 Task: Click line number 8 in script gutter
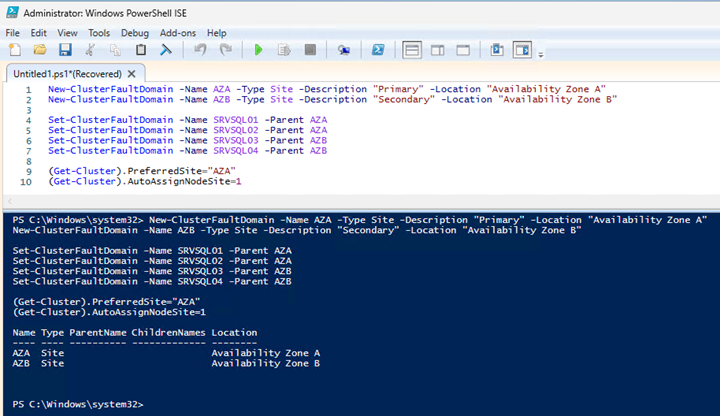[28, 161]
